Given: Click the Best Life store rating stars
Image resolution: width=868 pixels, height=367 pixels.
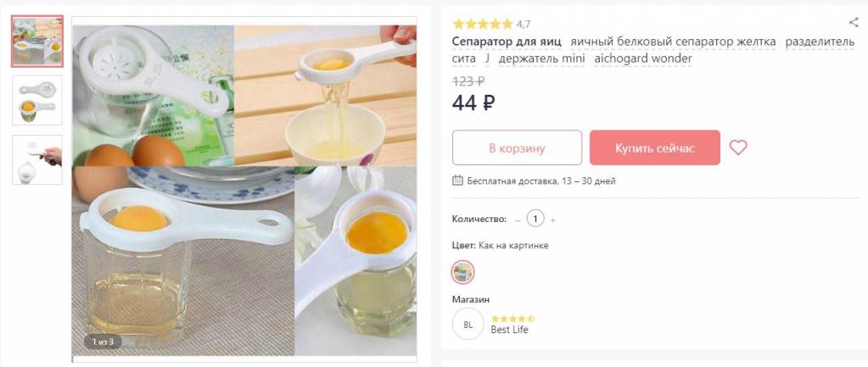Looking at the screenshot, I should pos(512,319).
